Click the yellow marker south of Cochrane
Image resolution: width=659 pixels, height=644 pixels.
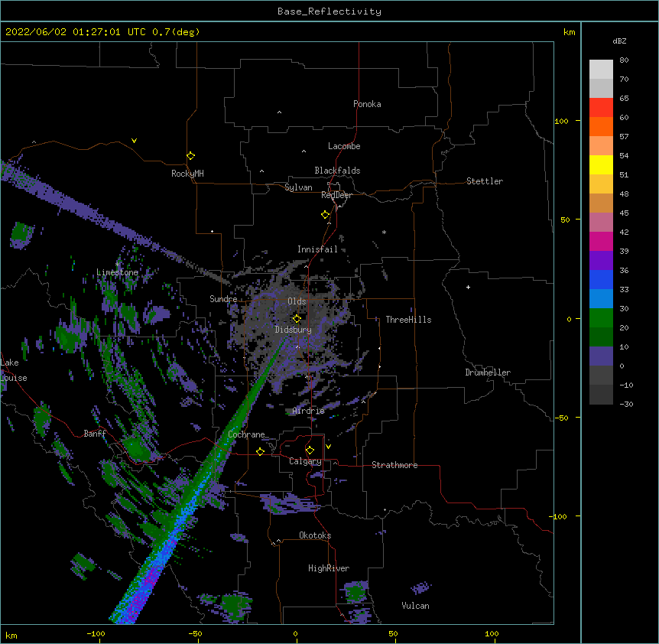point(260,451)
